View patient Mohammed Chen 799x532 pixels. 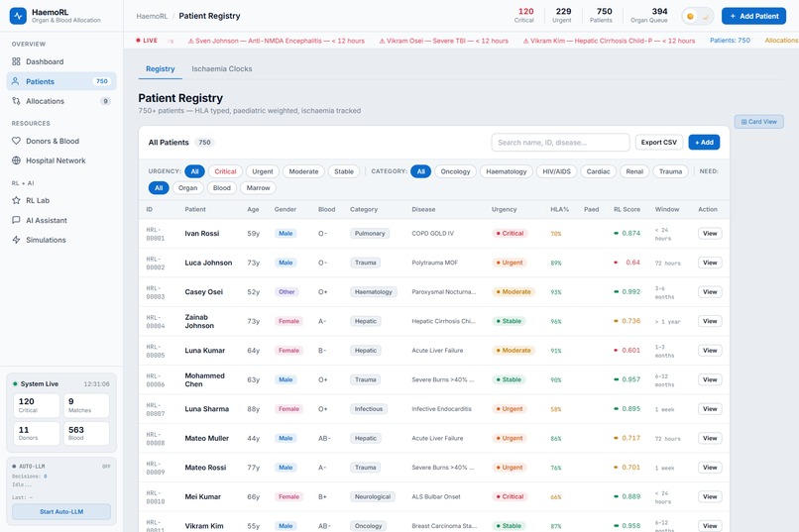click(x=710, y=379)
